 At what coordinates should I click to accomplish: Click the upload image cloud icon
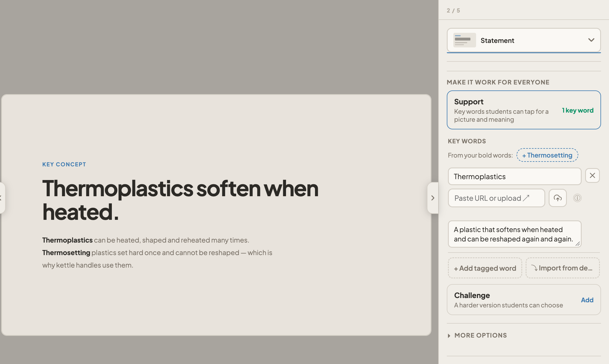coord(558,198)
